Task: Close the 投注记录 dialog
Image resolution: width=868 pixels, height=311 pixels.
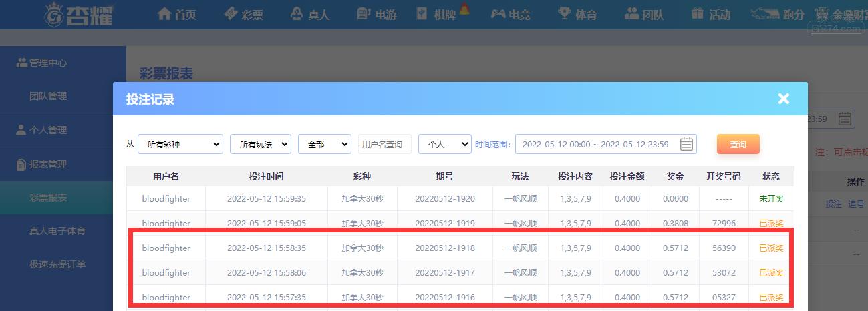Action: (x=784, y=99)
